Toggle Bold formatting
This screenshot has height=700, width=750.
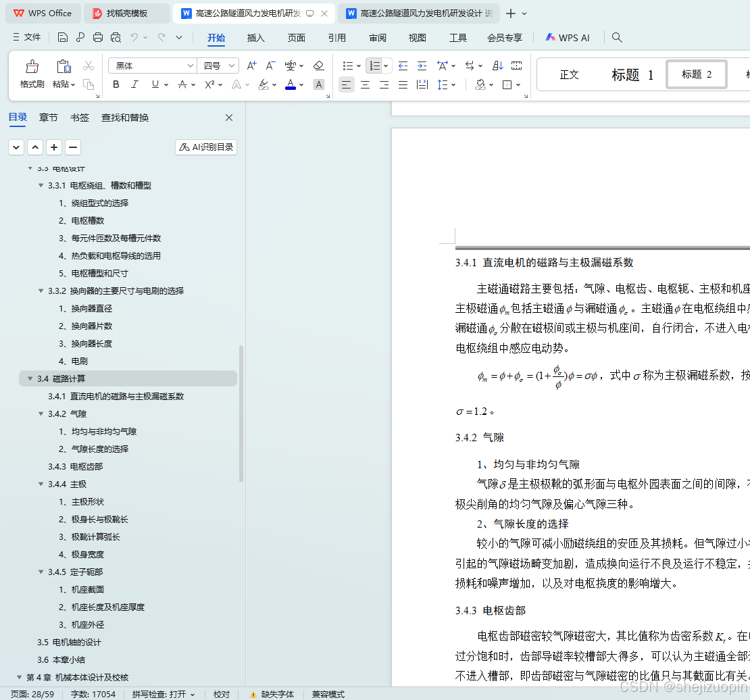point(116,84)
